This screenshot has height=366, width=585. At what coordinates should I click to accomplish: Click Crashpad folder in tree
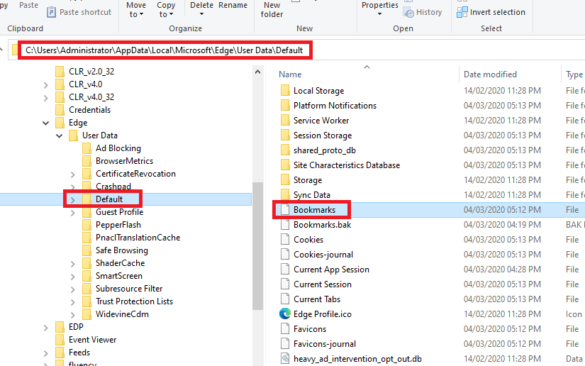click(x=107, y=186)
